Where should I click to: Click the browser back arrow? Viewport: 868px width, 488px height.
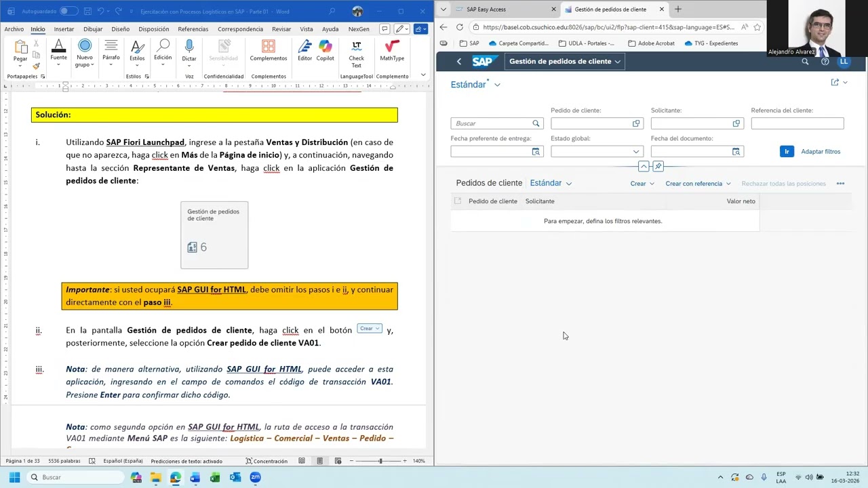[x=443, y=27]
